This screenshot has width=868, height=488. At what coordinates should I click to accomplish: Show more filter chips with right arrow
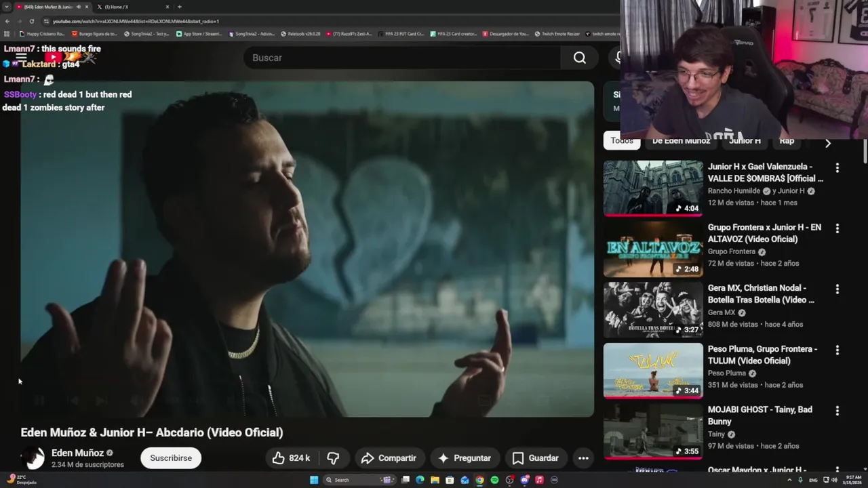(827, 142)
